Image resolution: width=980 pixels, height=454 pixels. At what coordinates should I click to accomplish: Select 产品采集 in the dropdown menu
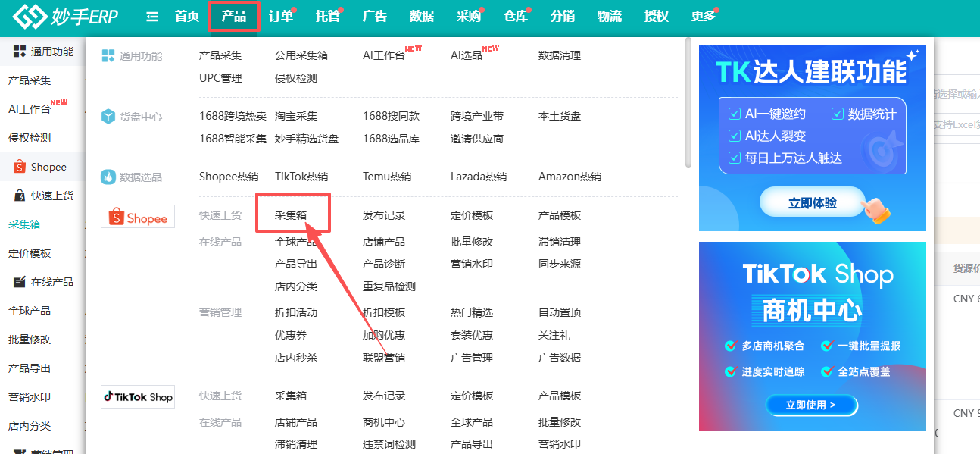click(220, 55)
